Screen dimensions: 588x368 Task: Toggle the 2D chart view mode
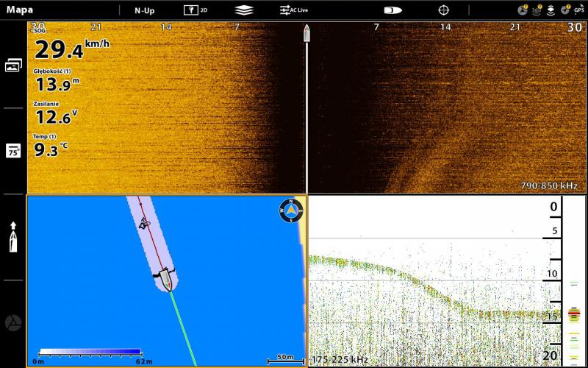195,10
